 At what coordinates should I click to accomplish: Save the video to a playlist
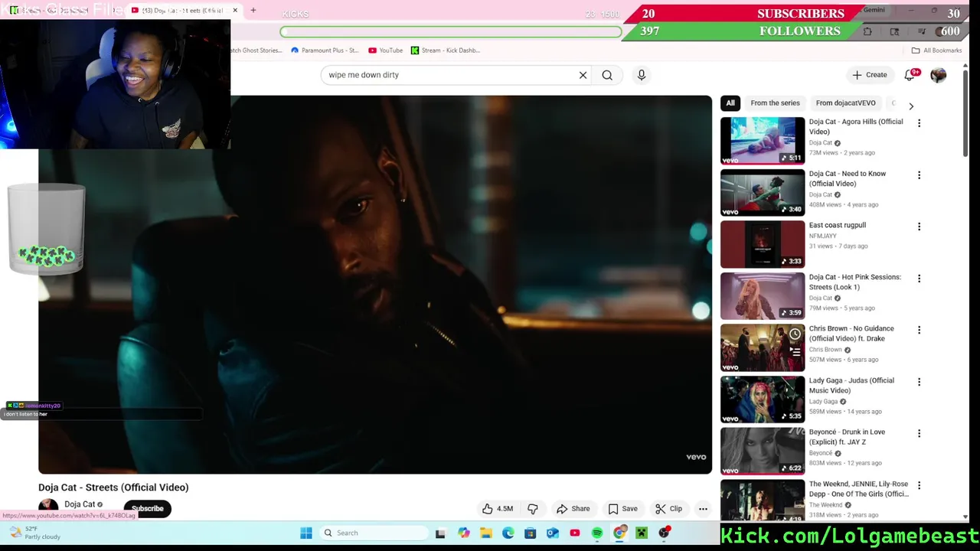point(622,509)
